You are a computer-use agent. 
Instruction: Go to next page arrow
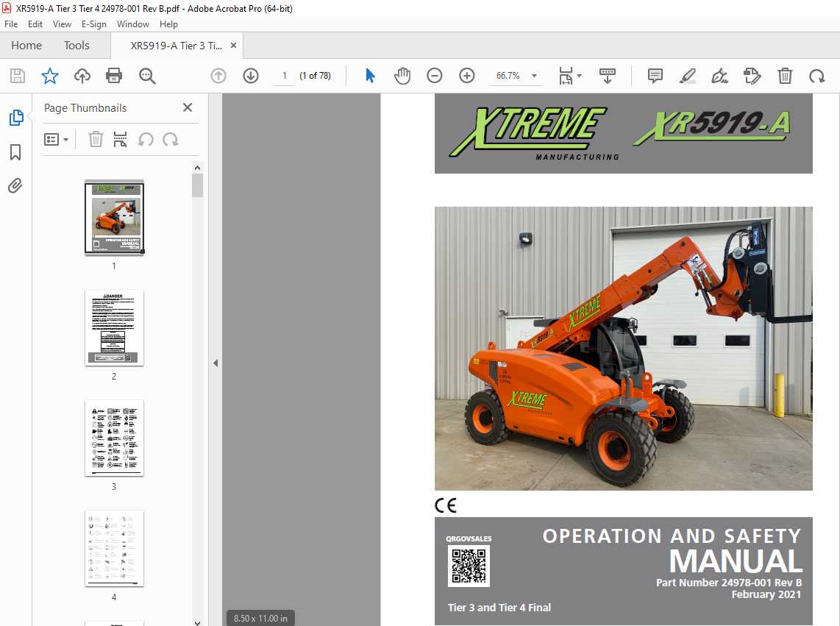(x=251, y=76)
